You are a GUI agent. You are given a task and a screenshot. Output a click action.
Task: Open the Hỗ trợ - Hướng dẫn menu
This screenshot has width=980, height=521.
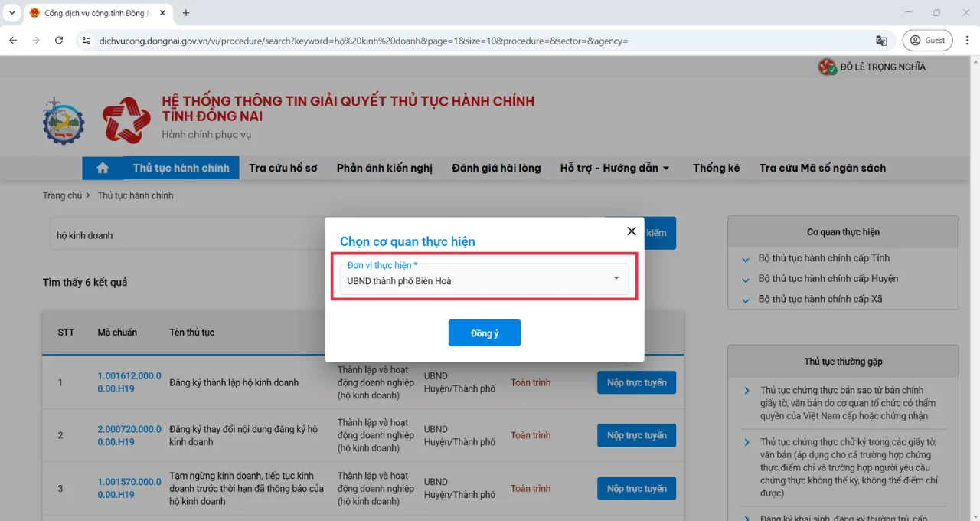[615, 168]
